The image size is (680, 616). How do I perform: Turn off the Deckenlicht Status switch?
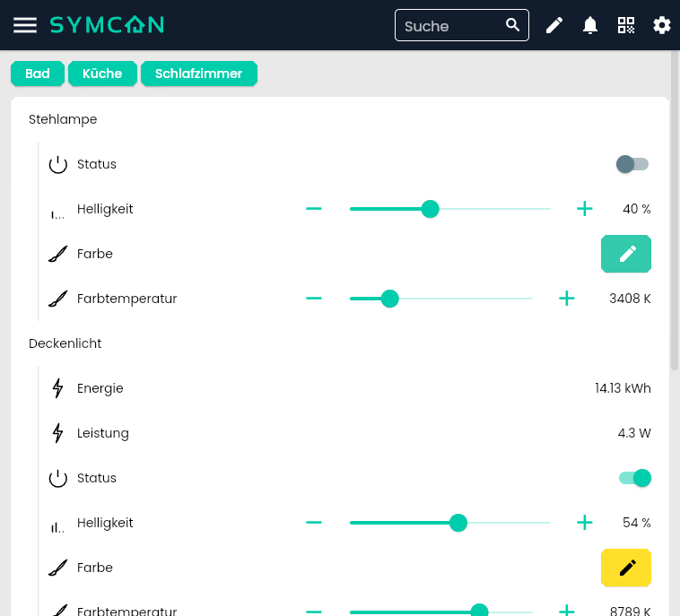pos(634,478)
